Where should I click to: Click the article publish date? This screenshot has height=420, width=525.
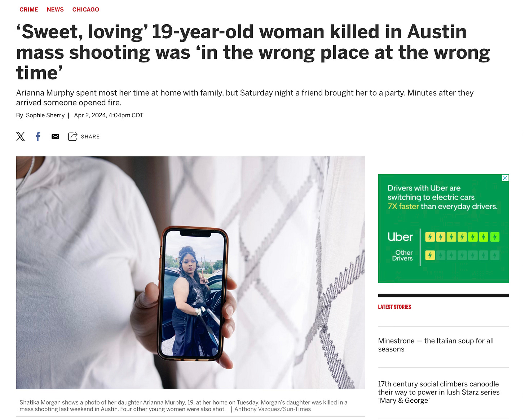[x=109, y=115]
